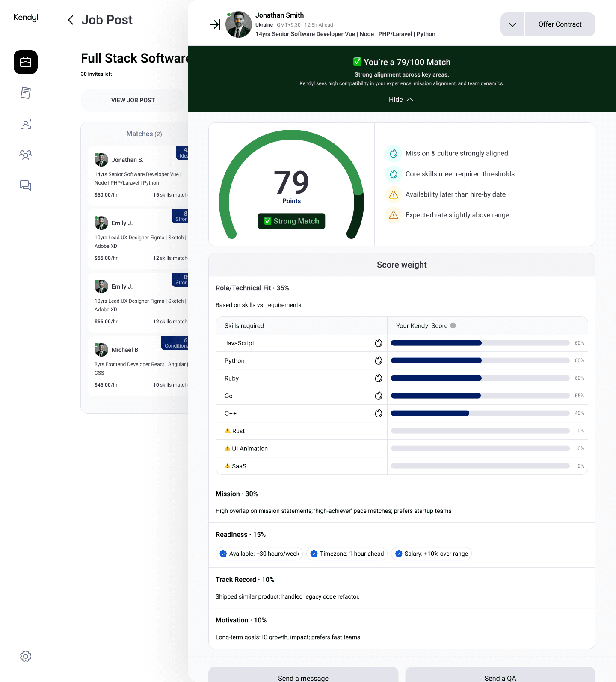Click the Offer Contract button
This screenshot has width=616, height=682.
pyautogui.click(x=560, y=24)
